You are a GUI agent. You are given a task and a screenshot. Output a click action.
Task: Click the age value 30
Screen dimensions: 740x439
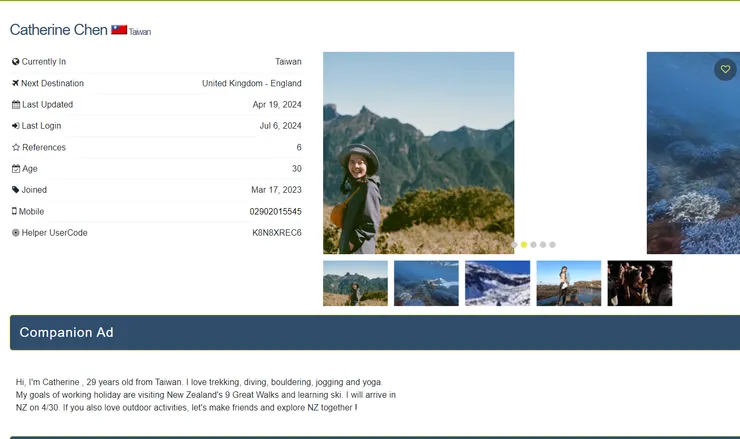click(296, 169)
